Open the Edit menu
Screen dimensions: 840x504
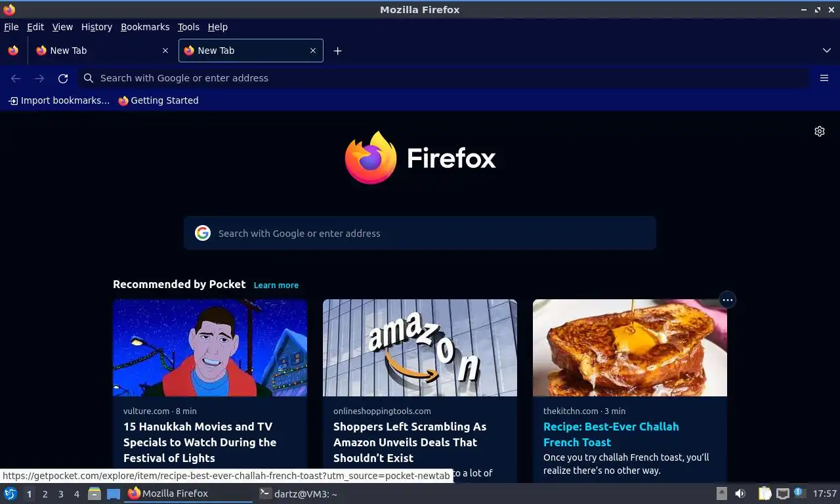[x=35, y=27]
